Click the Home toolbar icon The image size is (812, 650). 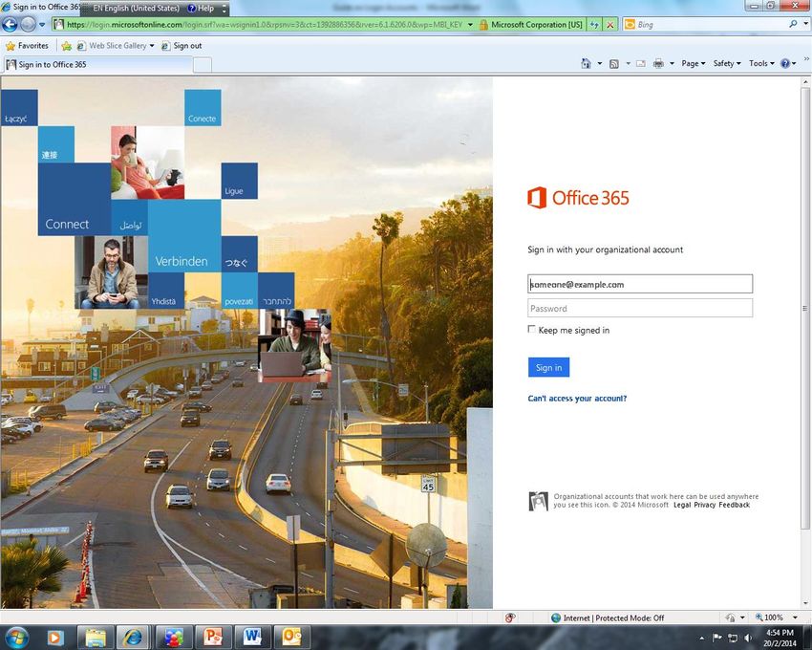coord(586,63)
